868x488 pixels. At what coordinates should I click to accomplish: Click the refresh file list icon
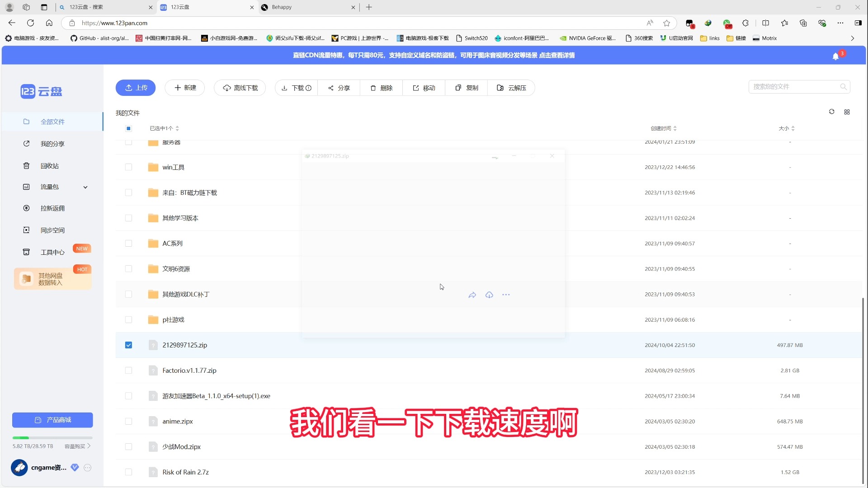pos(831,112)
